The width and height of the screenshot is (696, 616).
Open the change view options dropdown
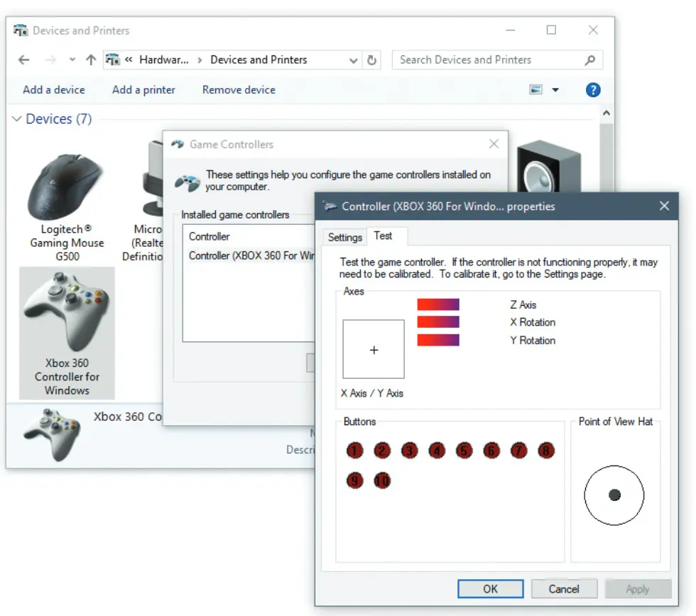click(555, 90)
